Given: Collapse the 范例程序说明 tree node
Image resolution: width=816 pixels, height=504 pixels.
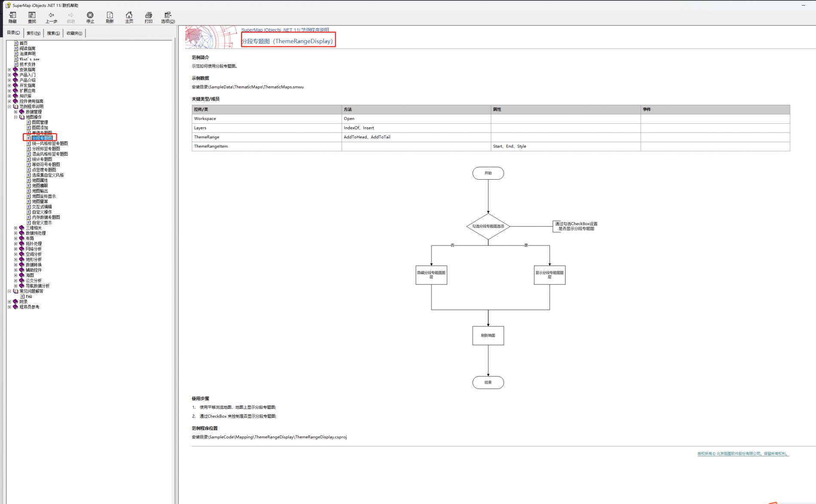Looking at the screenshot, I should point(9,107).
